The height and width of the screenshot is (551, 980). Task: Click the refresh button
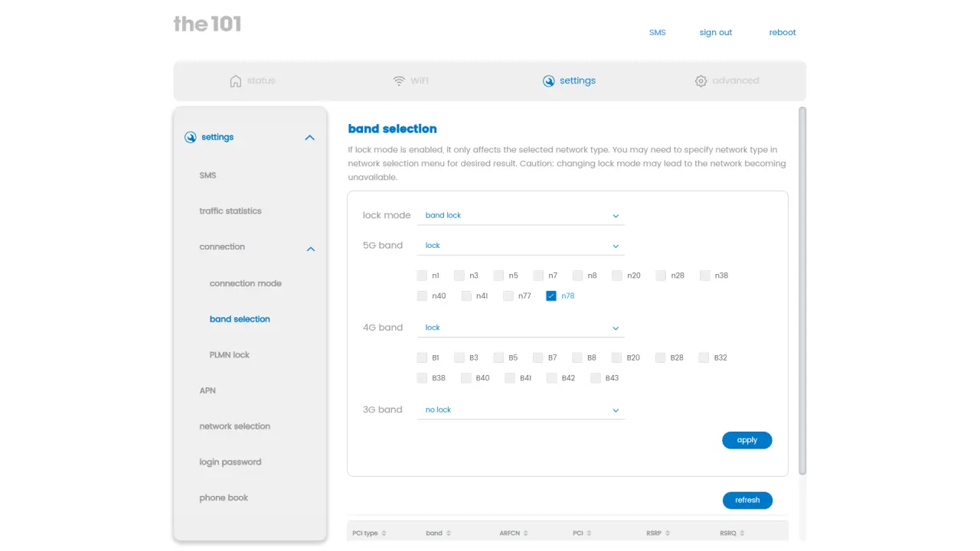point(747,500)
